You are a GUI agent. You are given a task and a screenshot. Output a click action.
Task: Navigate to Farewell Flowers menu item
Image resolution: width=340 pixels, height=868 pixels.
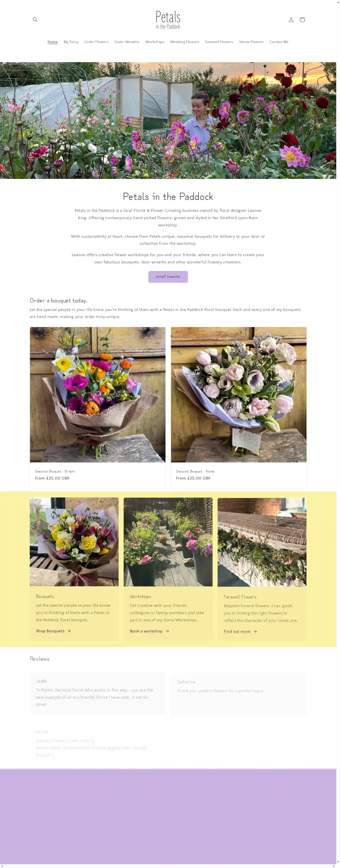coord(219,42)
